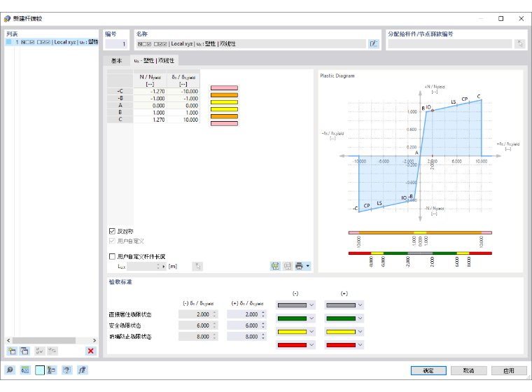Click N/Nyield cell 0.000 in row A
The height and width of the screenshot is (392, 532).
[x=150, y=106]
